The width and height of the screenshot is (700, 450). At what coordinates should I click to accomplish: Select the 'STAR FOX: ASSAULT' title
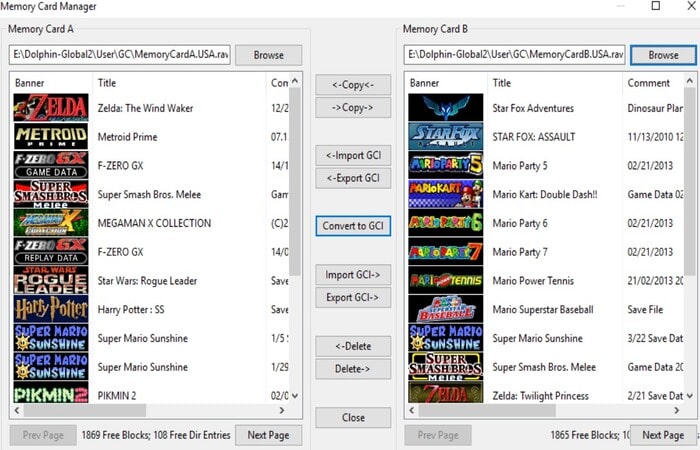[x=534, y=137]
